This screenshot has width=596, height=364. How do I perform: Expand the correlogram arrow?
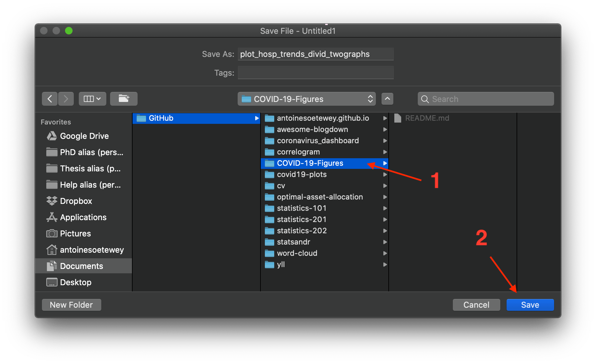tap(385, 152)
